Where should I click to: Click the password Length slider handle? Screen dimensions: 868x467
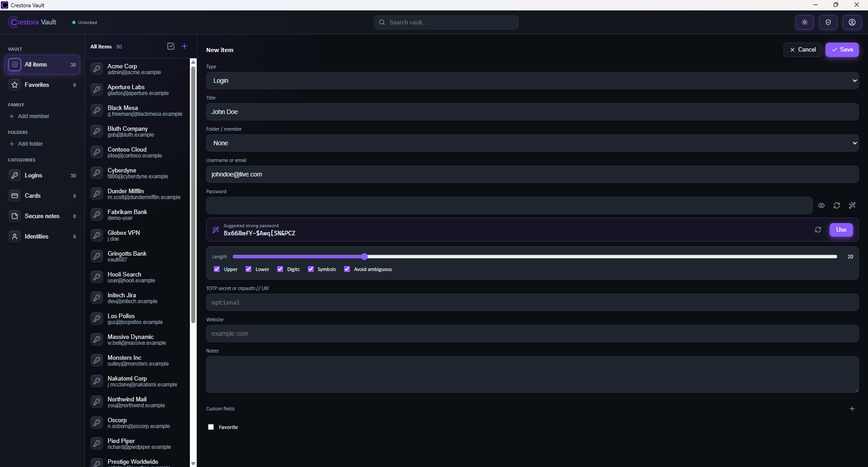(364, 257)
